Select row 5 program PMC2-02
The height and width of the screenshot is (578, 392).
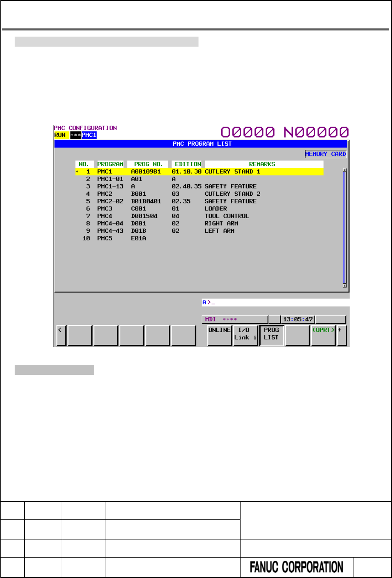tap(110, 201)
